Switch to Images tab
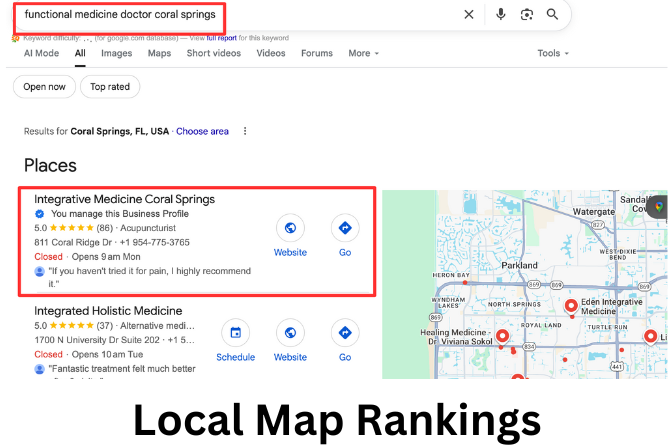The height and width of the screenshot is (448, 672). coord(117,53)
